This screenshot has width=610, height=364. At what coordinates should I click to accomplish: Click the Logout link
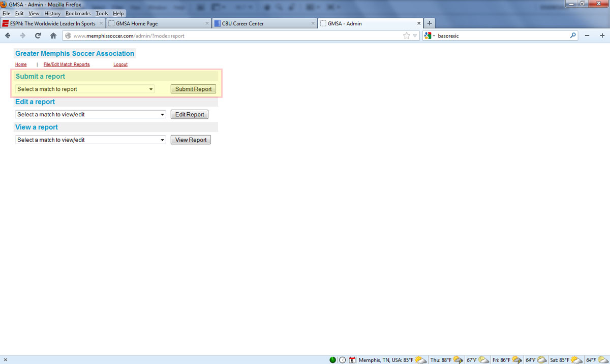pyautogui.click(x=120, y=64)
